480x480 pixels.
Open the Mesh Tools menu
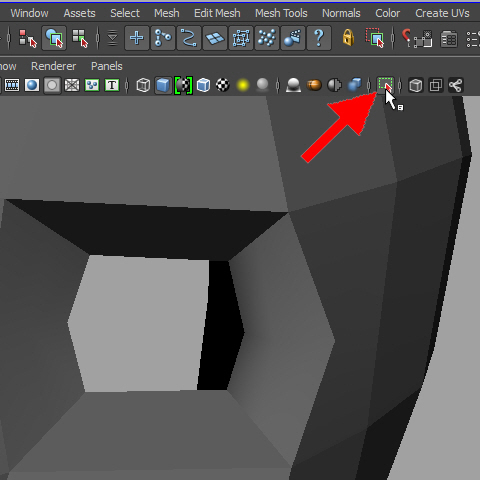tap(281, 13)
